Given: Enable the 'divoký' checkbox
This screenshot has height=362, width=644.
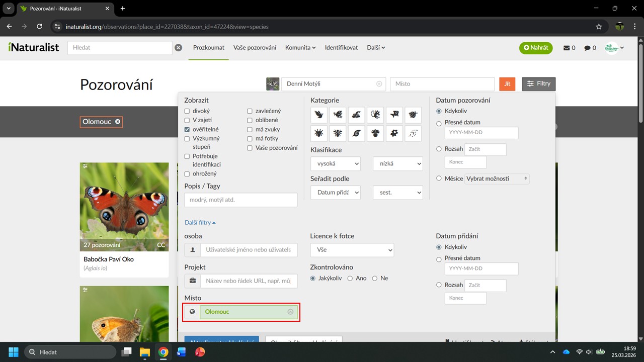Looking at the screenshot, I should click(187, 111).
